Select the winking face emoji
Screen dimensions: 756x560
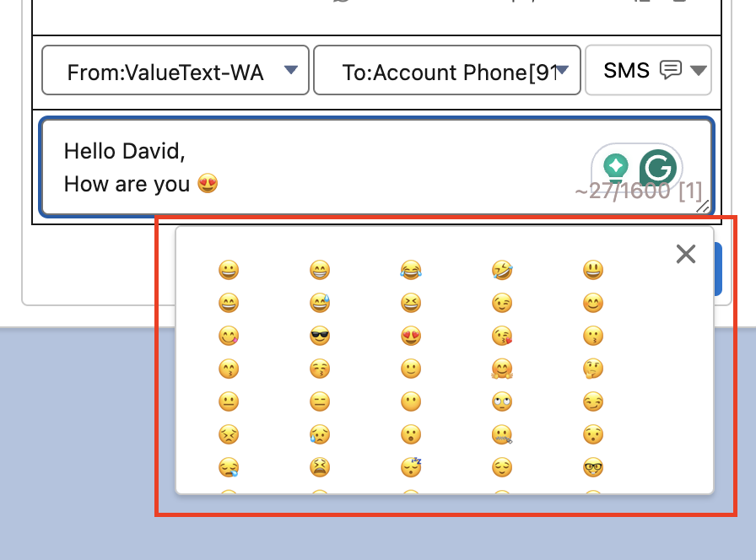pos(502,303)
